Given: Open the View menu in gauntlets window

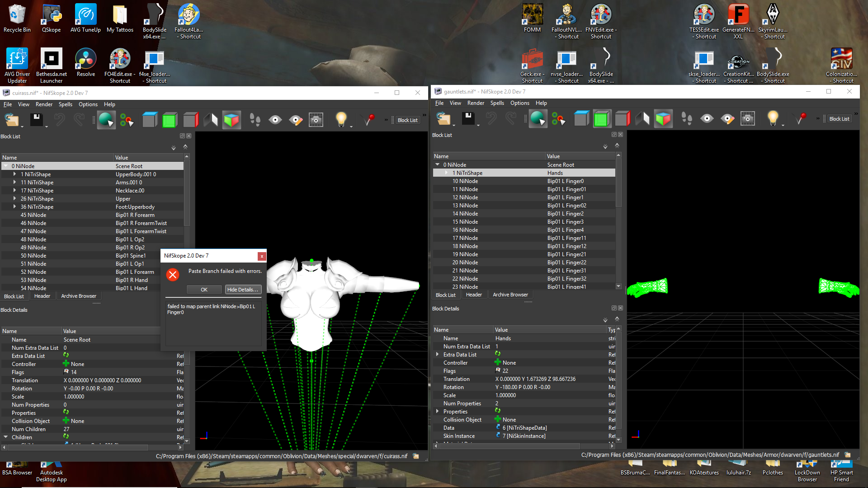Looking at the screenshot, I should click(x=455, y=103).
